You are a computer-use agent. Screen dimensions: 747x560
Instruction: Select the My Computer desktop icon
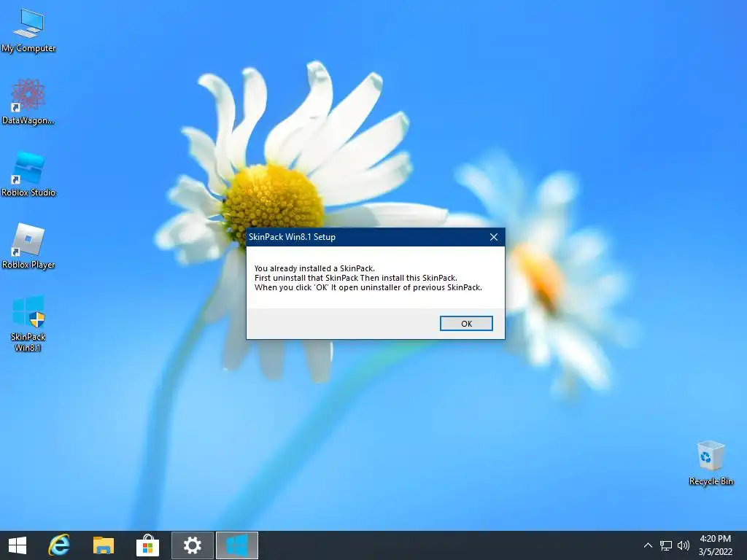coord(28,30)
